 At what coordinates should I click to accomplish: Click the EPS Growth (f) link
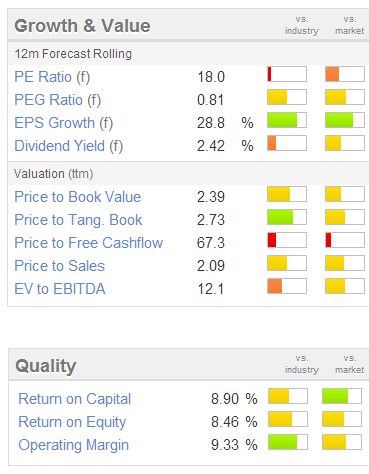point(64,123)
